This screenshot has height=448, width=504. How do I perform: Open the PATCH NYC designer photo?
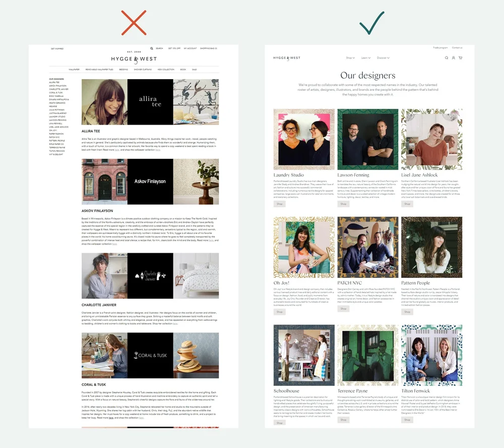(368, 247)
